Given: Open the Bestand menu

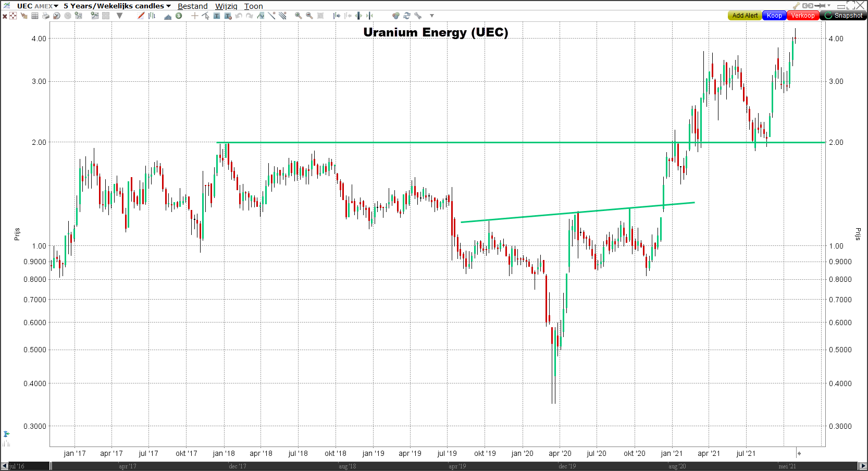Looking at the screenshot, I should pyautogui.click(x=193, y=6).
